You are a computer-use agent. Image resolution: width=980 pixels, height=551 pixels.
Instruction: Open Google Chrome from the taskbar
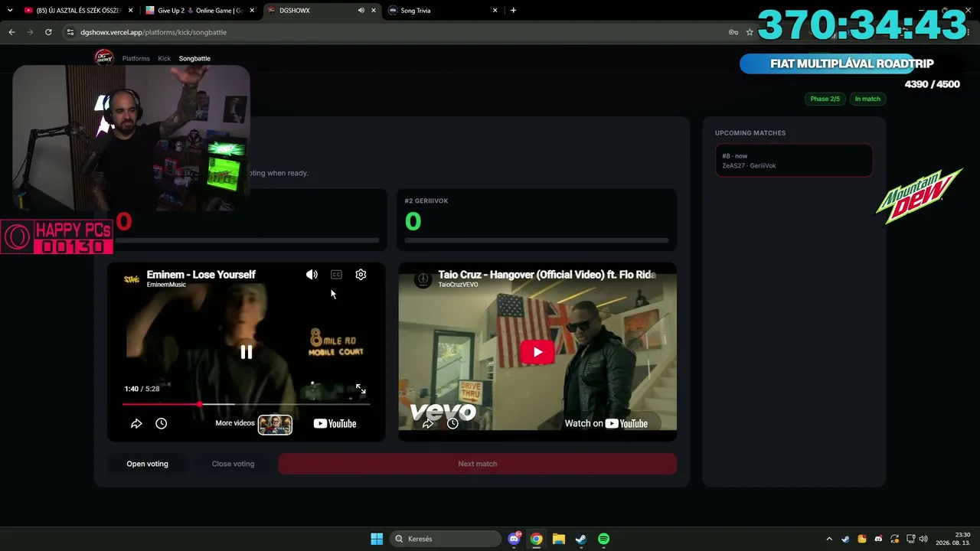[537, 539]
